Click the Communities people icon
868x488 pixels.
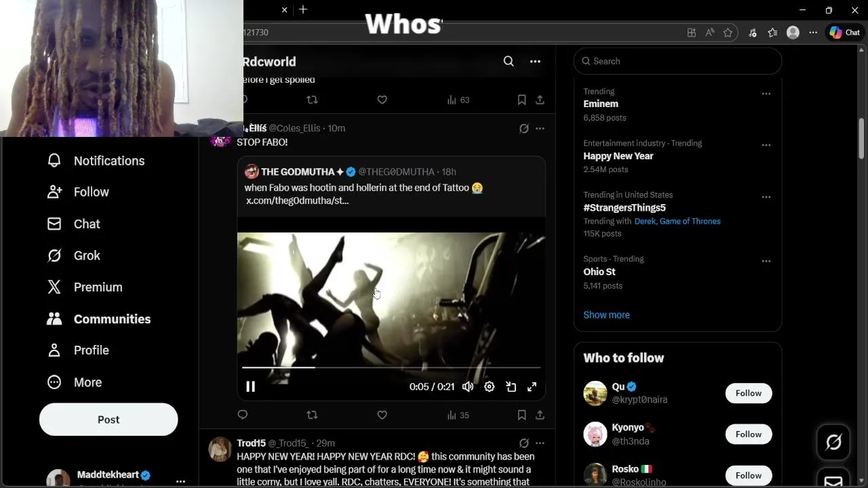(x=54, y=319)
